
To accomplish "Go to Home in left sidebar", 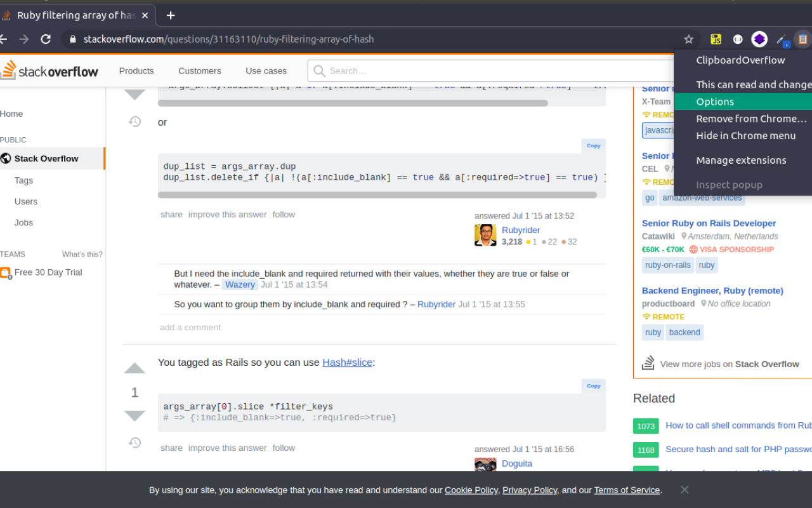I will [x=11, y=114].
